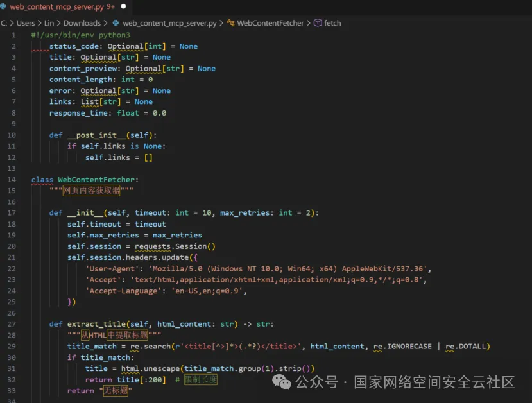Open the WebContentFetcher breadcrumb symbol list
This screenshot has height=403, width=532.
[270, 23]
